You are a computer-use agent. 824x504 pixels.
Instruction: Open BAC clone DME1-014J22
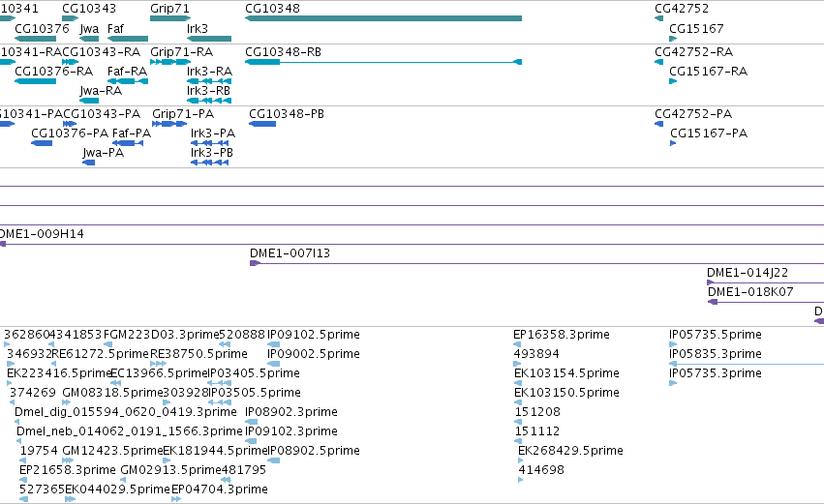click(748, 273)
